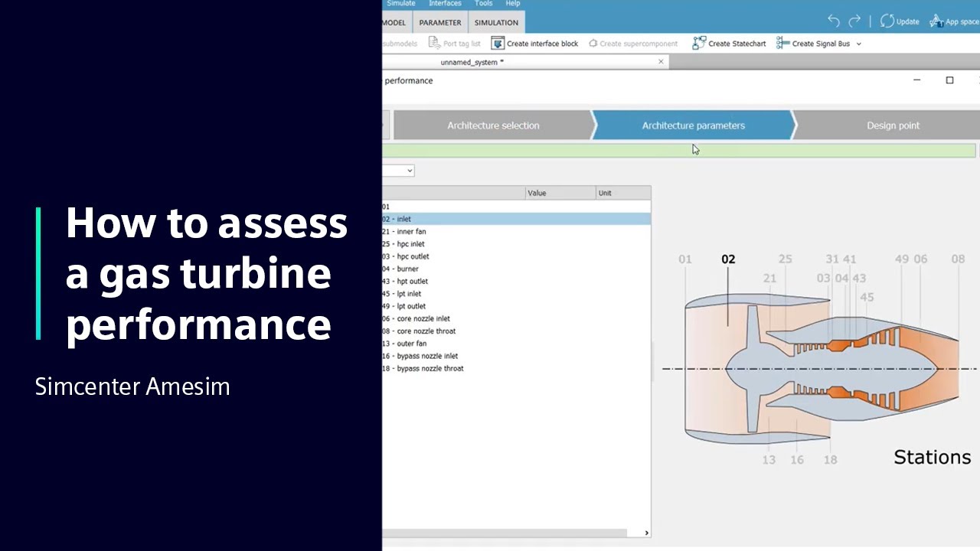Open App space icon

(x=936, y=21)
